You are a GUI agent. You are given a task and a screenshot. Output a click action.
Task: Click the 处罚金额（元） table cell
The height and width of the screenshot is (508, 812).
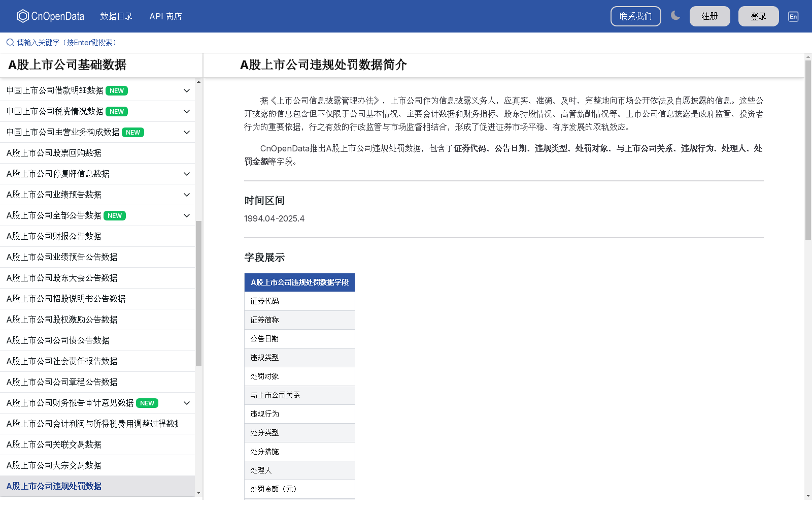[299, 489]
